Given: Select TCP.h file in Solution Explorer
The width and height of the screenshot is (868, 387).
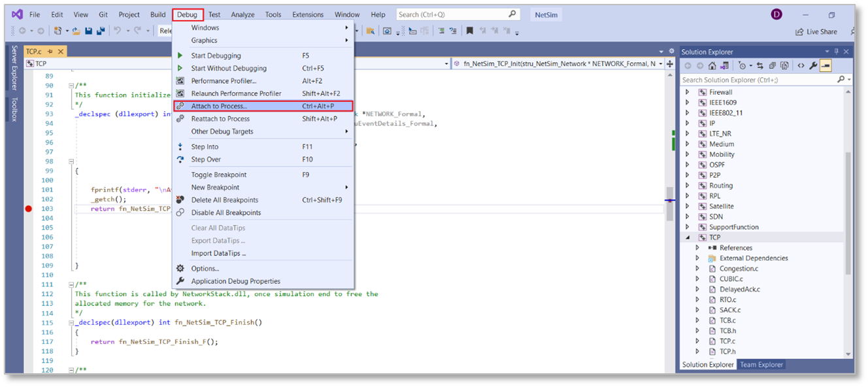Looking at the screenshot, I should (727, 352).
